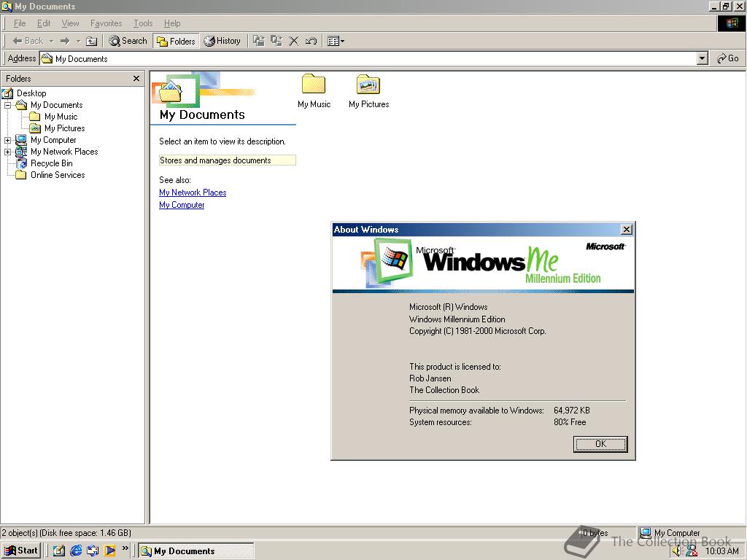Viewport: 747px width, 560px height.
Task: Select Recycle Bin in the folder tree
Action: [x=52, y=163]
